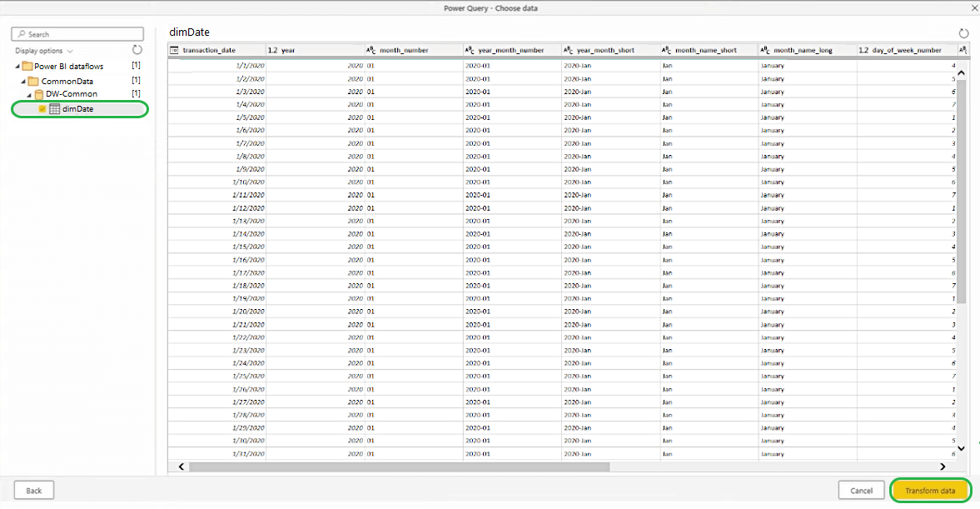Click the dimDate table icon
980x509 pixels.
tap(55, 108)
